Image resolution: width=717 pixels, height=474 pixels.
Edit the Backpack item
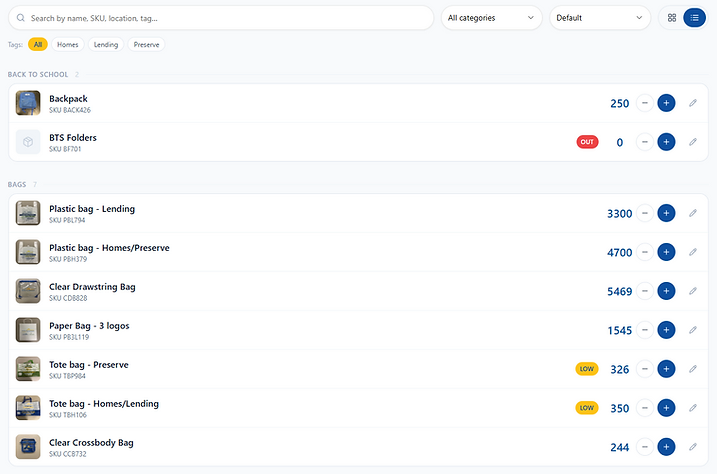pos(693,103)
